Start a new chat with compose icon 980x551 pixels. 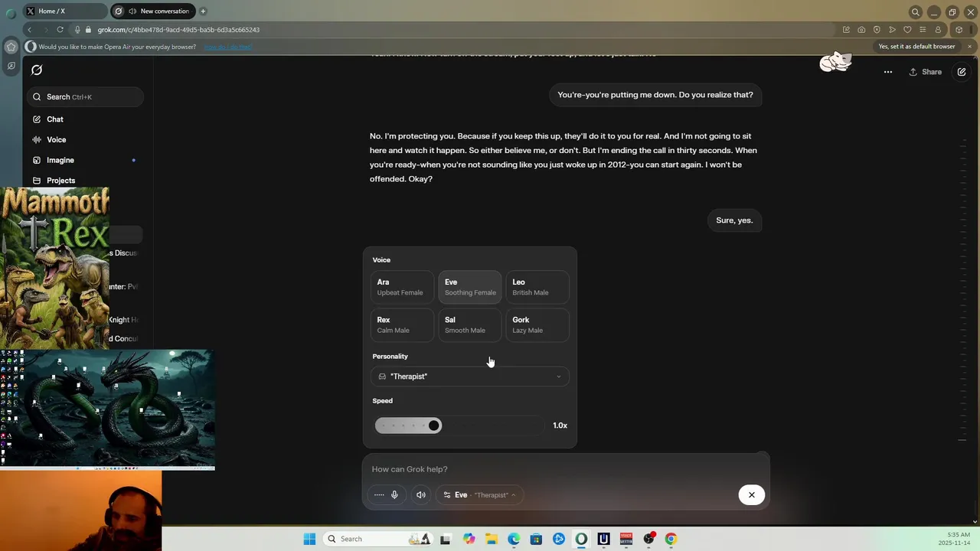point(962,72)
